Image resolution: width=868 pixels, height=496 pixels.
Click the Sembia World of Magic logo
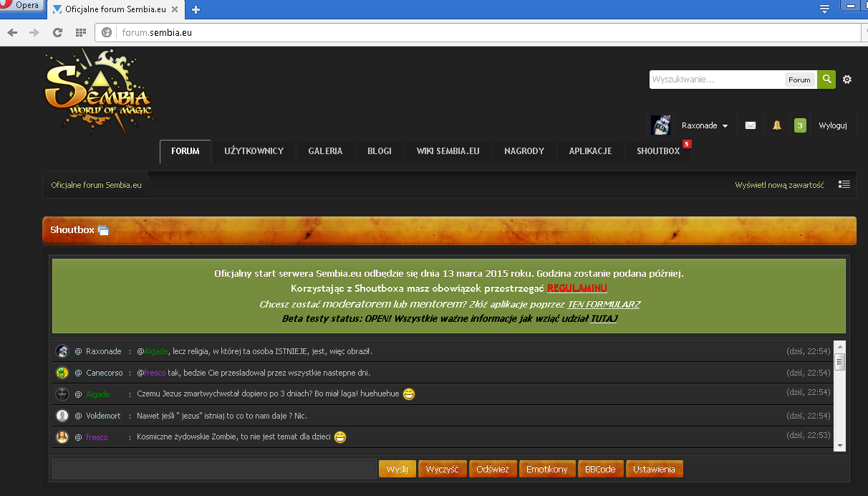98,91
